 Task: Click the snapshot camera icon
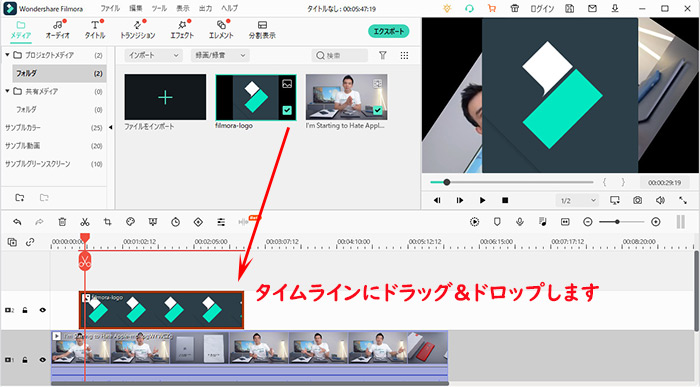pyautogui.click(x=638, y=200)
